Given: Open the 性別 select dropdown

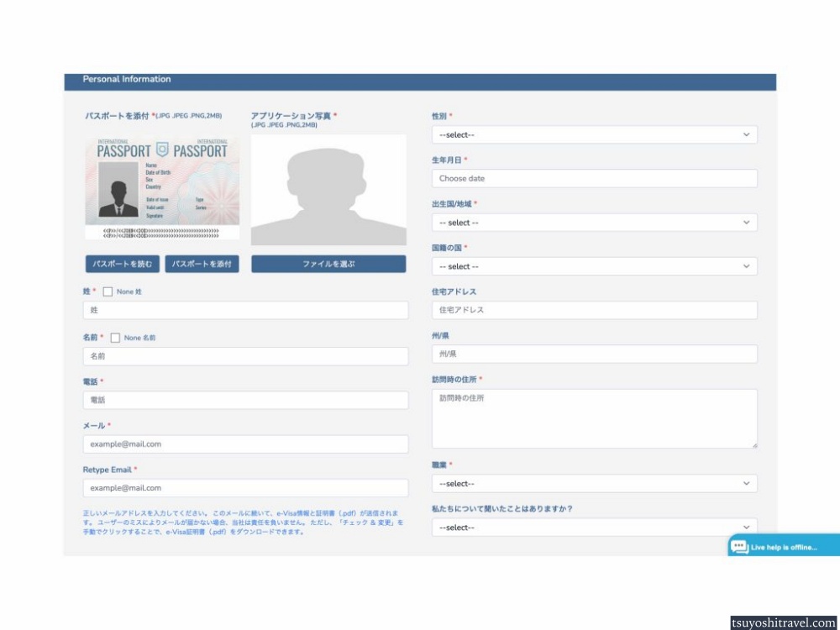Looking at the screenshot, I should tap(594, 134).
